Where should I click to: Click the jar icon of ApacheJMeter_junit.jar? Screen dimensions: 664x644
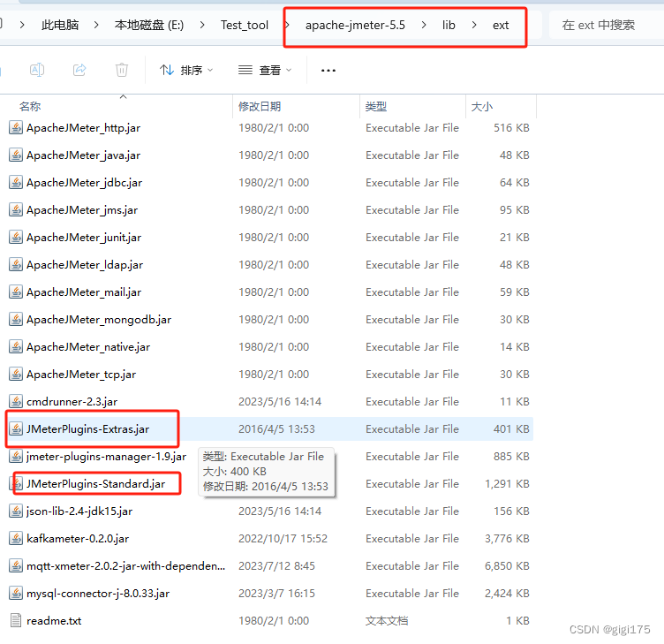point(16,238)
